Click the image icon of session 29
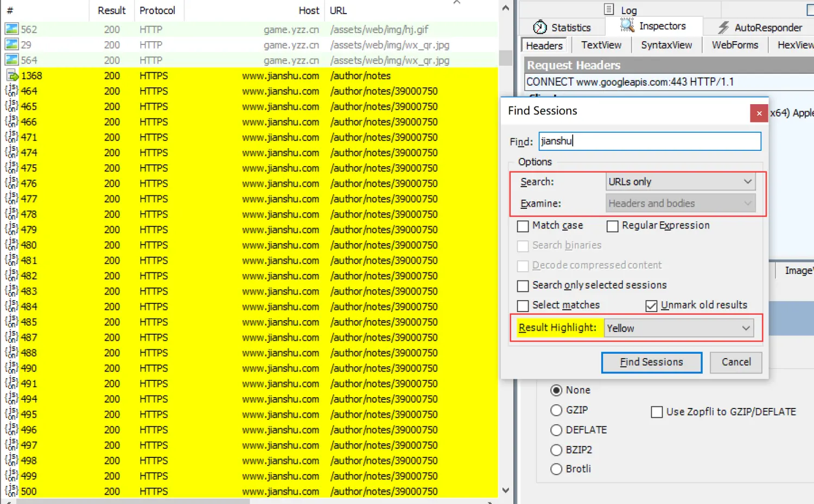 click(x=11, y=44)
